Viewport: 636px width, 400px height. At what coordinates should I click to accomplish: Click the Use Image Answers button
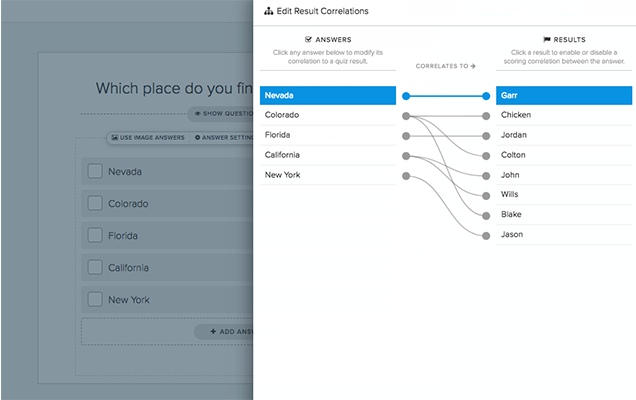pos(148,138)
